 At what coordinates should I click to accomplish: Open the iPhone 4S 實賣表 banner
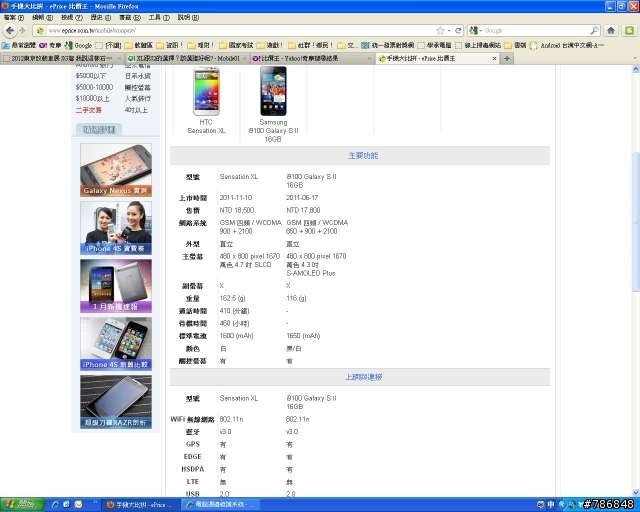click(116, 228)
